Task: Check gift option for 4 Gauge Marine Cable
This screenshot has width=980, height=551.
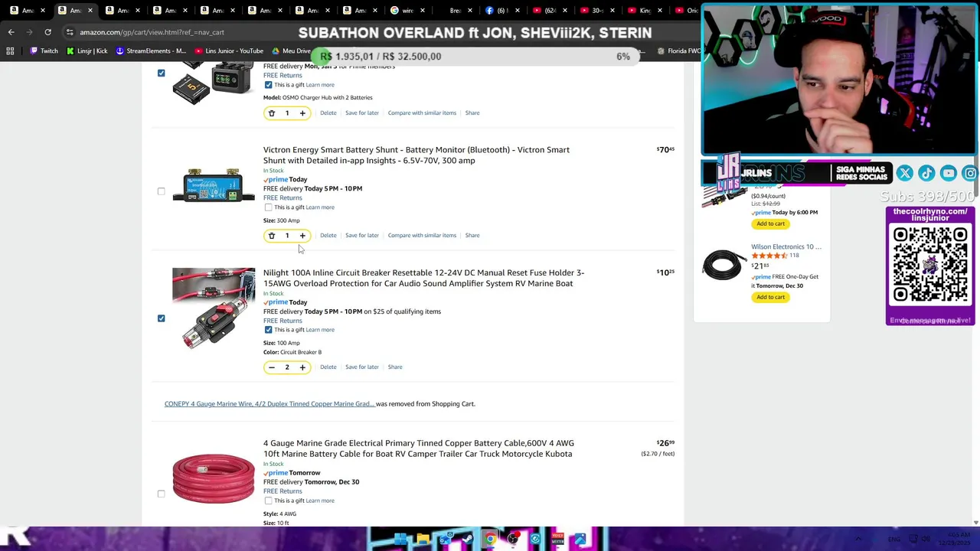Action: pyautogui.click(x=268, y=500)
